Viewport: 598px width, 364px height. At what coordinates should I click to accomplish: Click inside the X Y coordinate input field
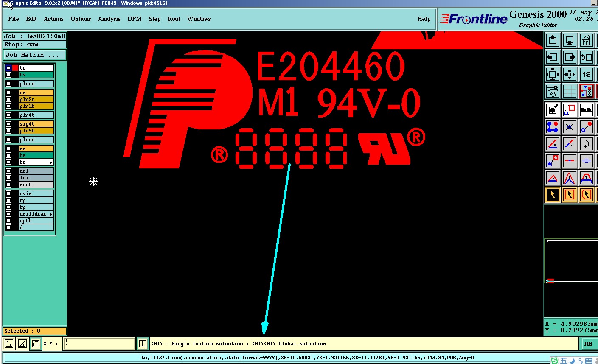click(x=99, y=344)
